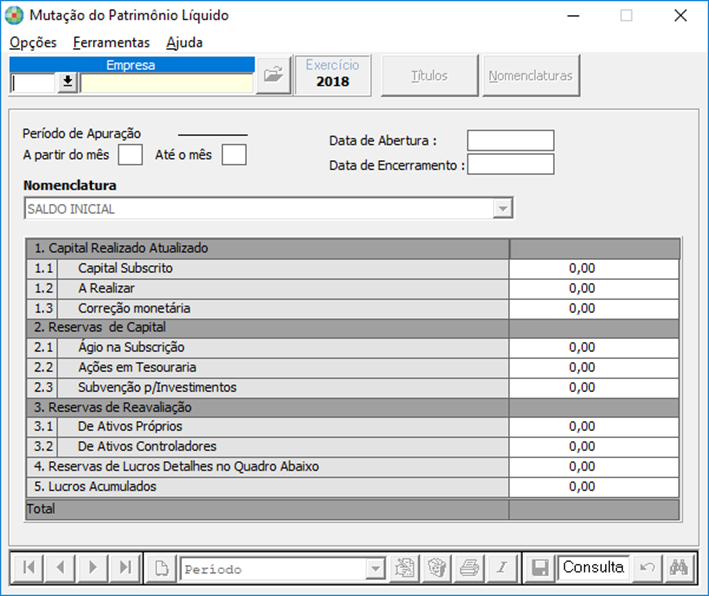Click the application icon in title bar
This screenshot has height=596, width=709.
(14, 15)
